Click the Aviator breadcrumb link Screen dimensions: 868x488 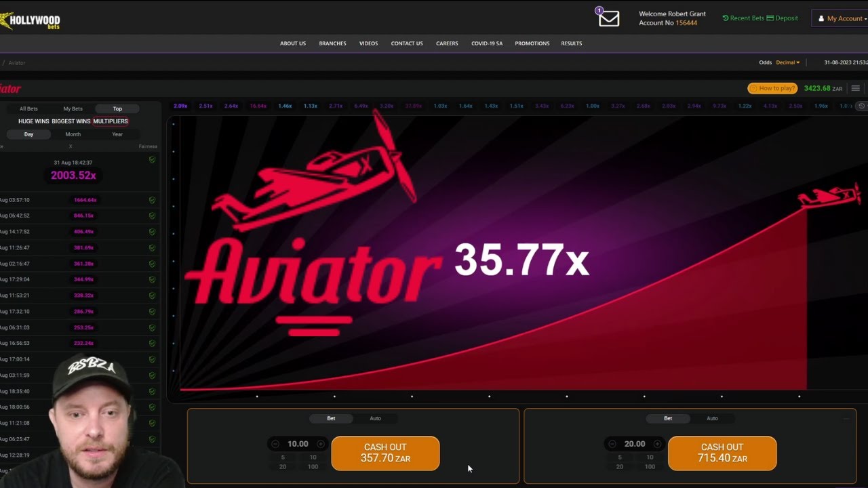[x=17, y=63]
